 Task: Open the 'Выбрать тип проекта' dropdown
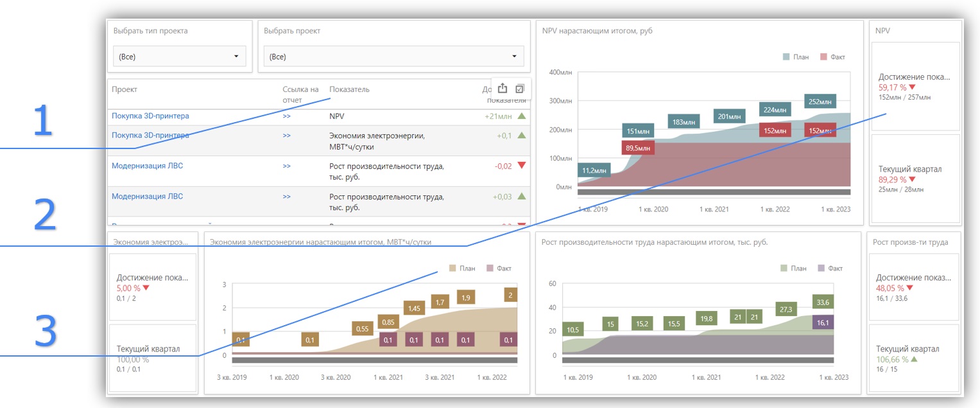(180, 57)
